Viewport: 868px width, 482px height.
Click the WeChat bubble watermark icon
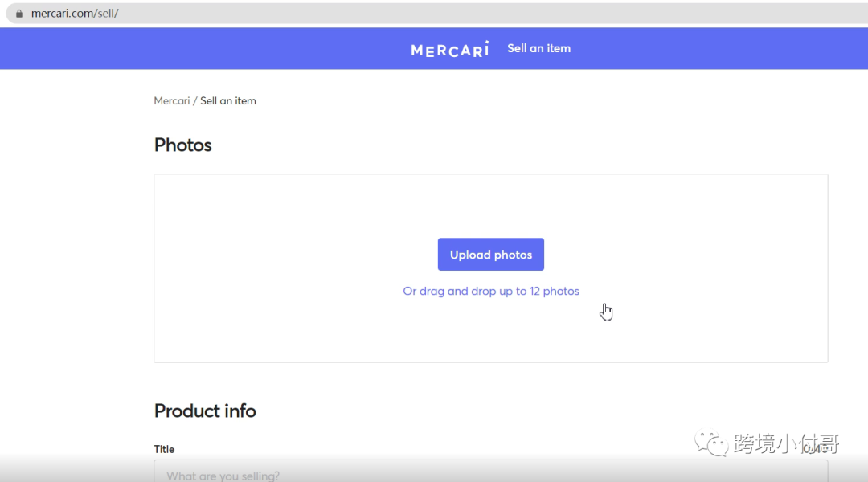point(712,442)
